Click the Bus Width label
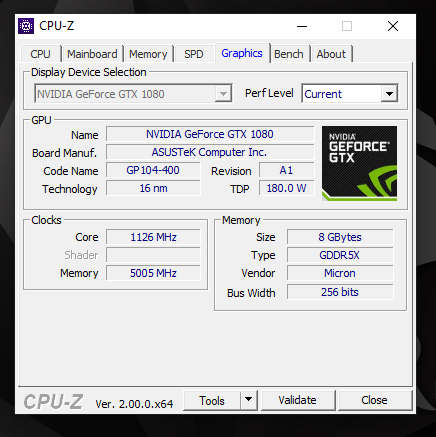This screenshot has width=436, height=437. tap(251, 293)
